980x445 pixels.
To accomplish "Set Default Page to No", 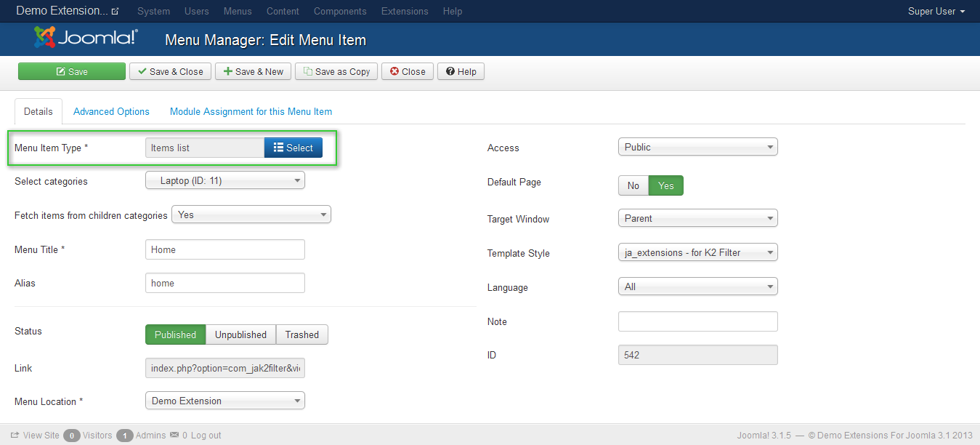I will (633, 185).
